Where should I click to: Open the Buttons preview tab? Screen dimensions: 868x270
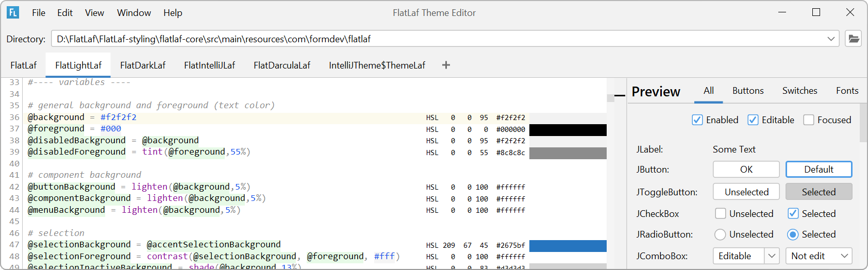click(x=747, y=91)
